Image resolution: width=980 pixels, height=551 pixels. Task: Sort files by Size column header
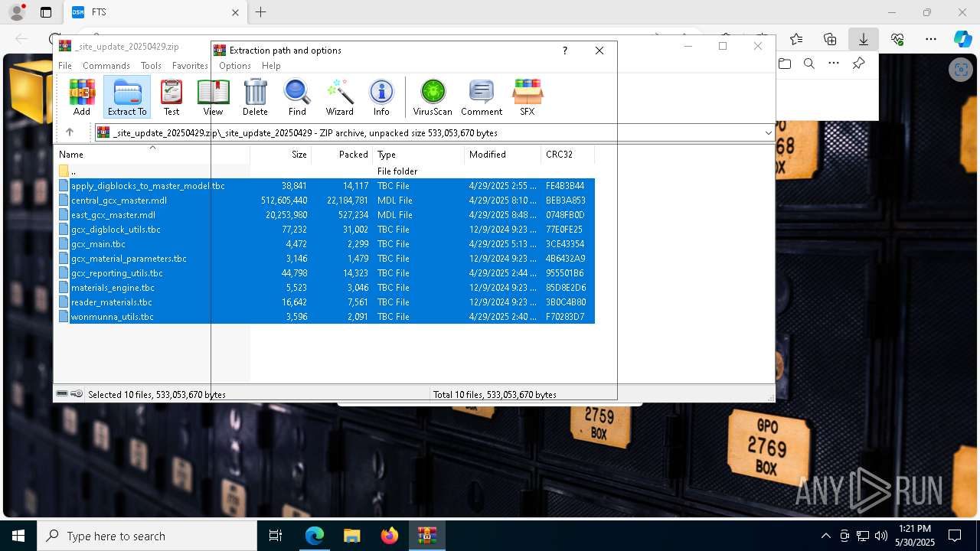[x=280, y=155]
